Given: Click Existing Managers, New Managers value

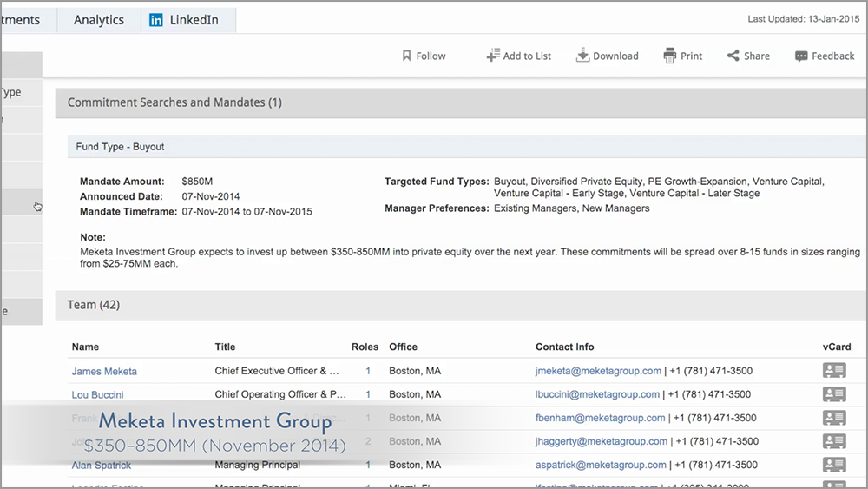Looking at the screenshot, I should [x=572, y=208].
